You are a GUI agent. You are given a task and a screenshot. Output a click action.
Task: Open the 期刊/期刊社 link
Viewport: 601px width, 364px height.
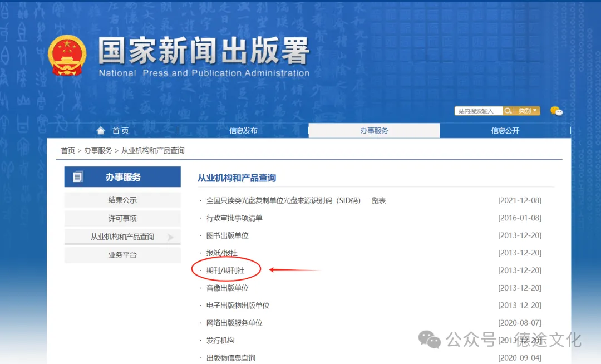[225, 270]
